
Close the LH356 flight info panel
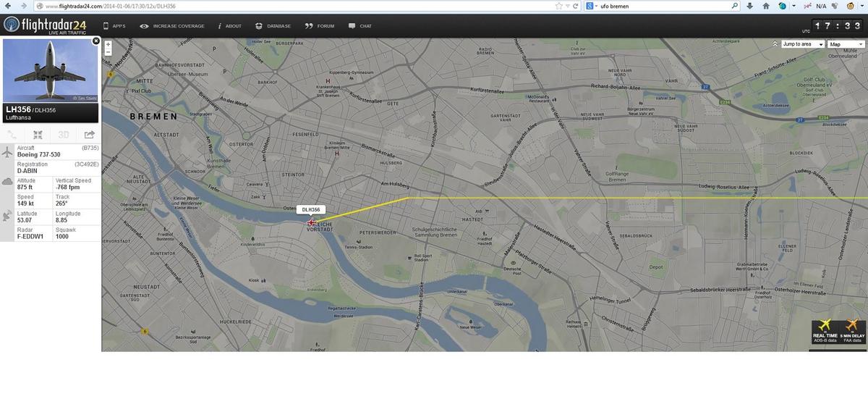(95, 41)
